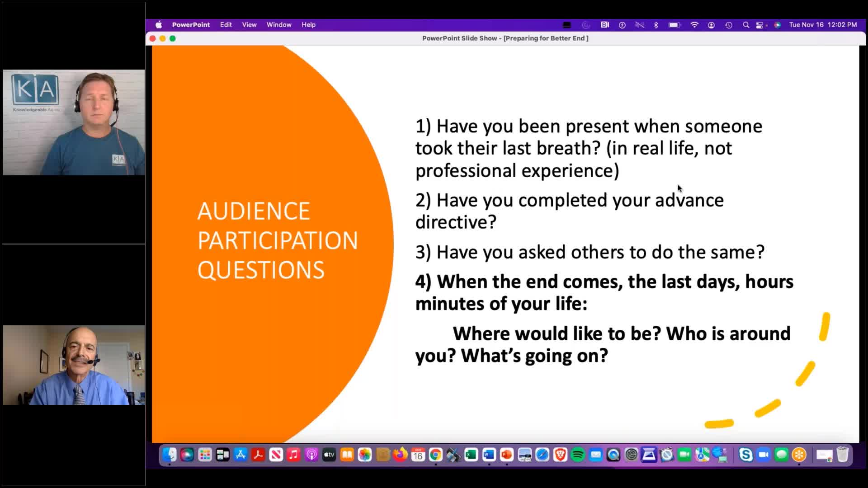
Task: Launch Microsoft Excel from the dock
Action: coord(471,455)
